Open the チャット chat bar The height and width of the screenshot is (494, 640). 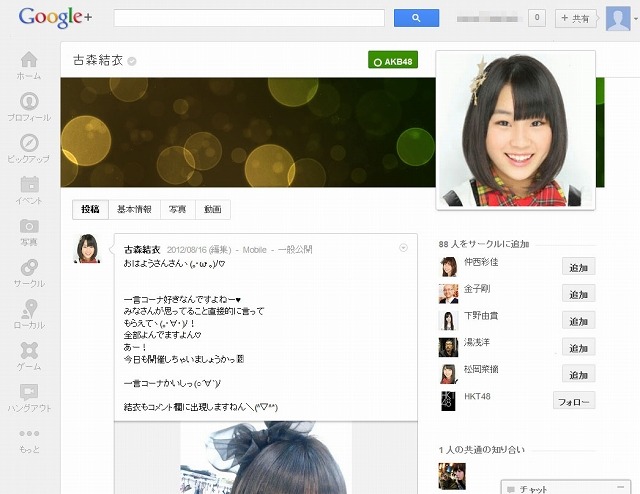click(x=565, y=487)
